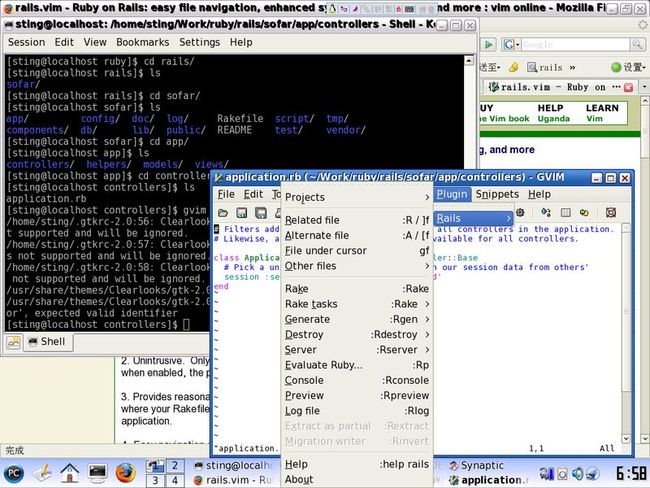This screenshot has height=488, width=650.
Task: Select Log file :Rlog menu entry
Action: pyautogui.click(x=357, y=411)
